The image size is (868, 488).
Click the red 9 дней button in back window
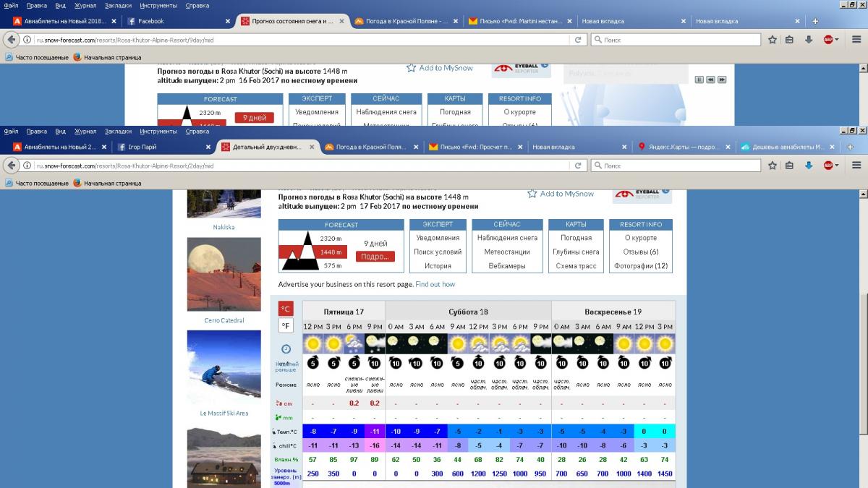tap(254, 118)
